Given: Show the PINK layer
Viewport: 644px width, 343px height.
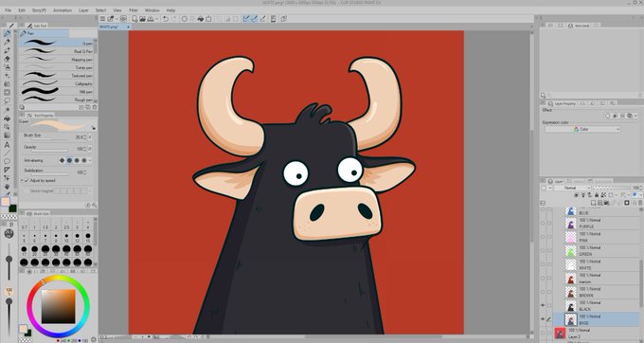Looking at the screenshot, I should pyautogui.click(x=543, y=237).
